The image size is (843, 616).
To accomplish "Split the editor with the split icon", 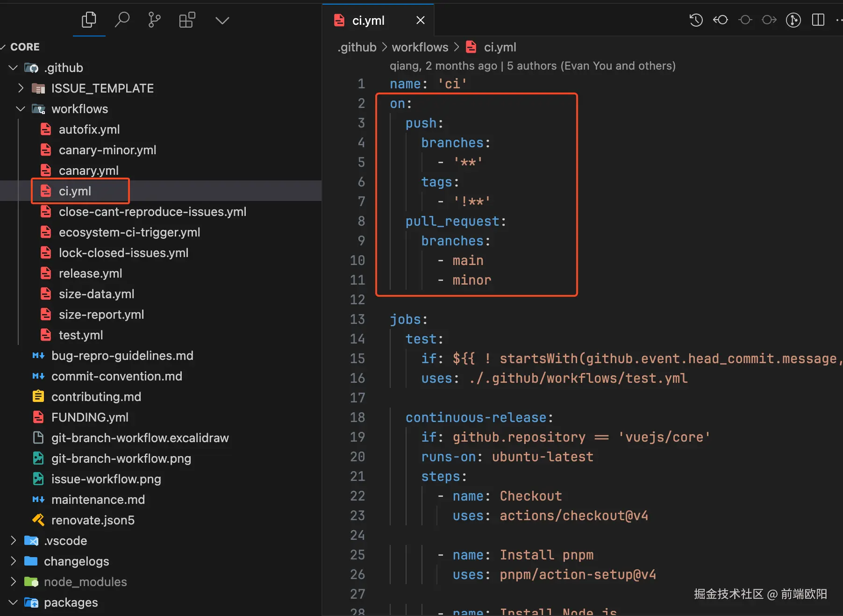I will tap(818, 20).
